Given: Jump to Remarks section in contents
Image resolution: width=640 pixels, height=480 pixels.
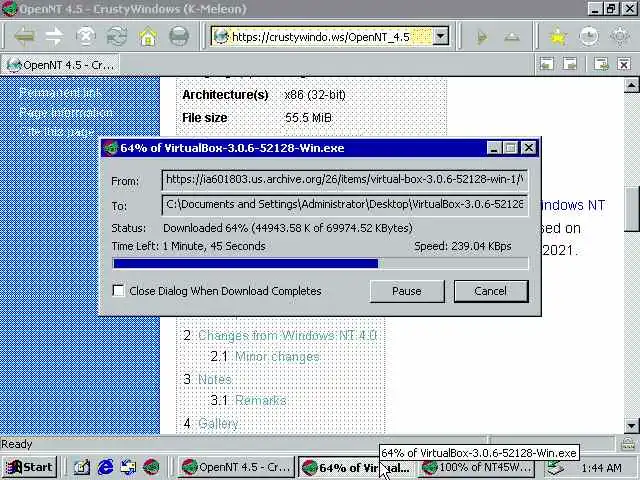Looking at the screenshot, I should (x=260, y=400).
